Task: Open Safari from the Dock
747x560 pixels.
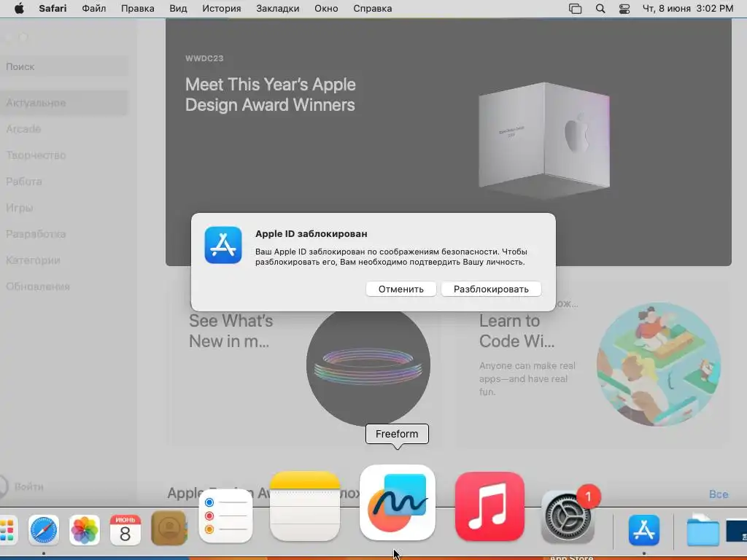Action: (43, 530)
